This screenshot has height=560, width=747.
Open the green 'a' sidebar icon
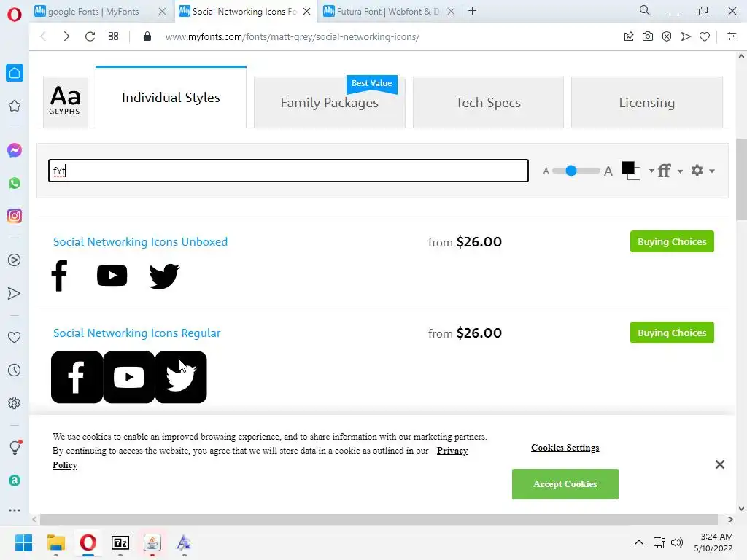[x=15, y=481]
